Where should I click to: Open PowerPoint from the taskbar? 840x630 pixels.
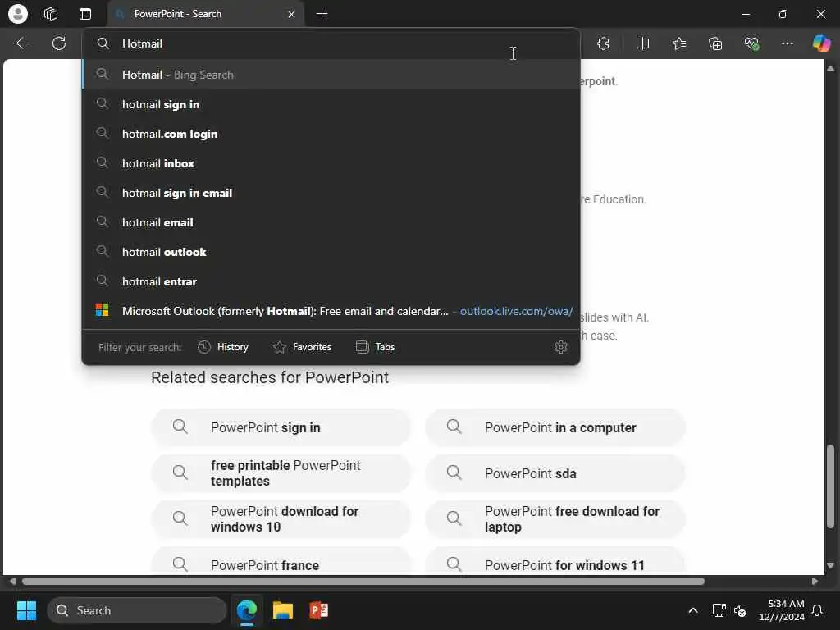click(319, 610)
